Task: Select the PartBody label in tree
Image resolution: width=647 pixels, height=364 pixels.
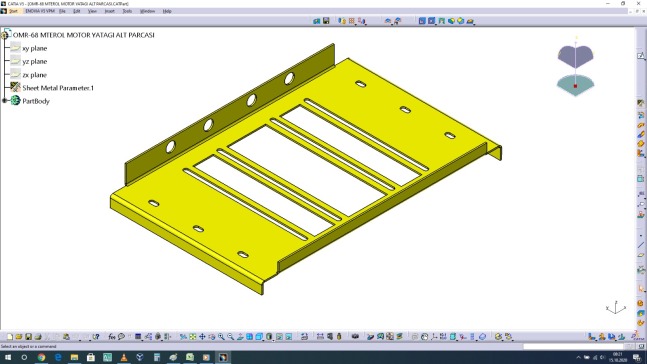Action: (x=36, y=101)
